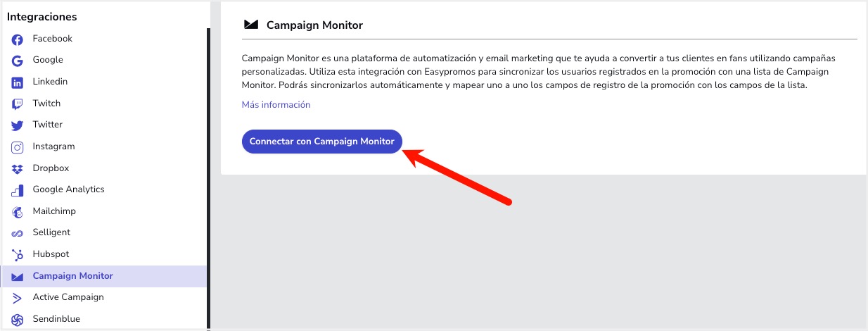Click the Google G icon
868x331 pixels.
point(18,61)
